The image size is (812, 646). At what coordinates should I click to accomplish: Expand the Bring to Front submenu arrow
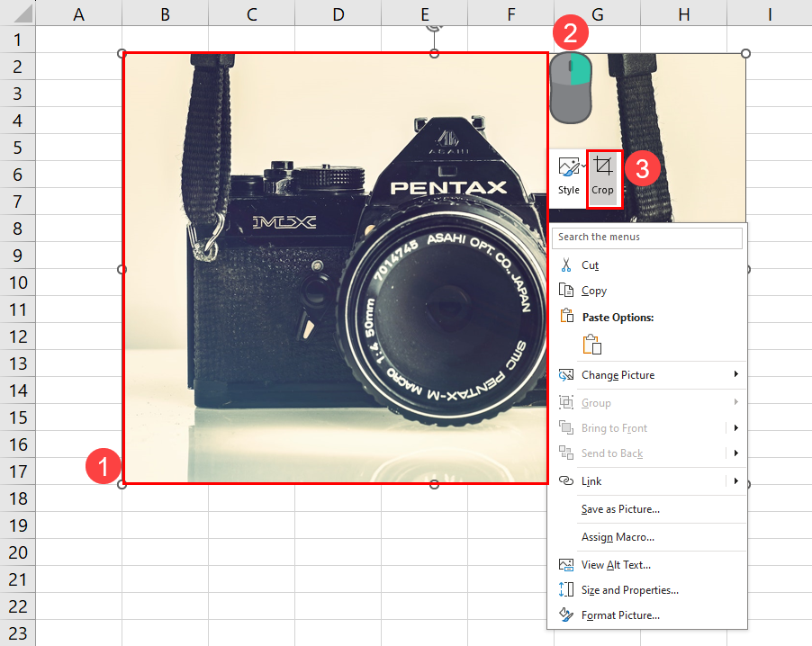pos(735,427)
